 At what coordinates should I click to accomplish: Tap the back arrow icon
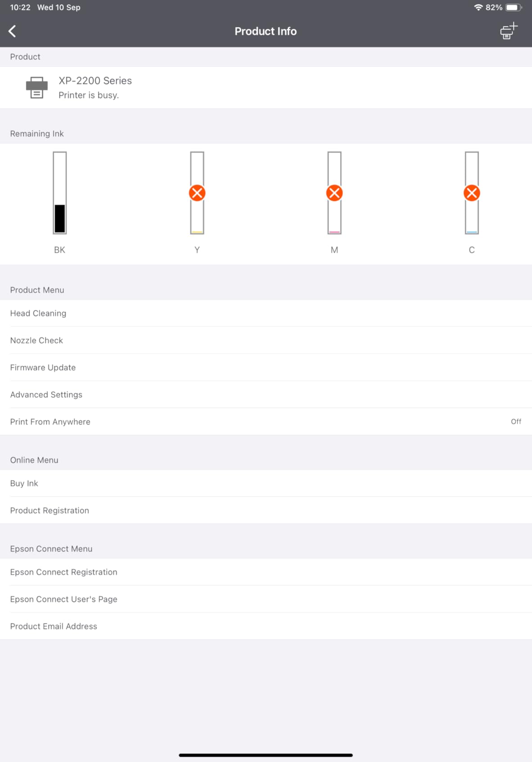click(13, 31)
